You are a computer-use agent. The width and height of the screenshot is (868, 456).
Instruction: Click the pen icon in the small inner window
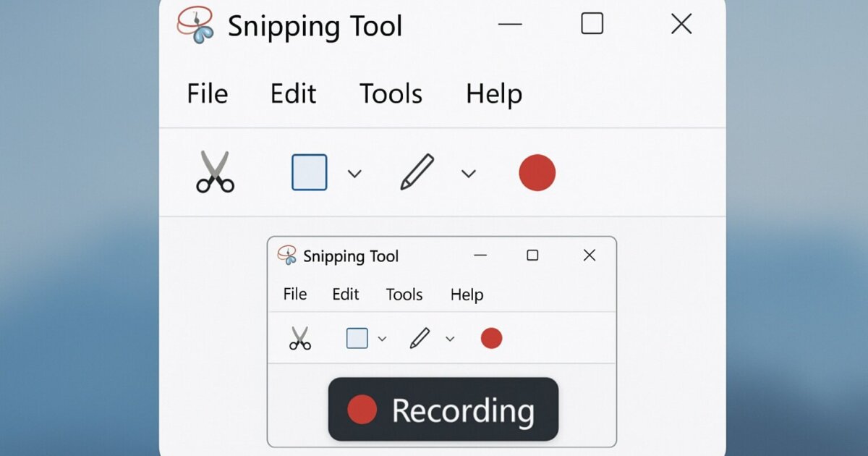click(x=420, y=338)
